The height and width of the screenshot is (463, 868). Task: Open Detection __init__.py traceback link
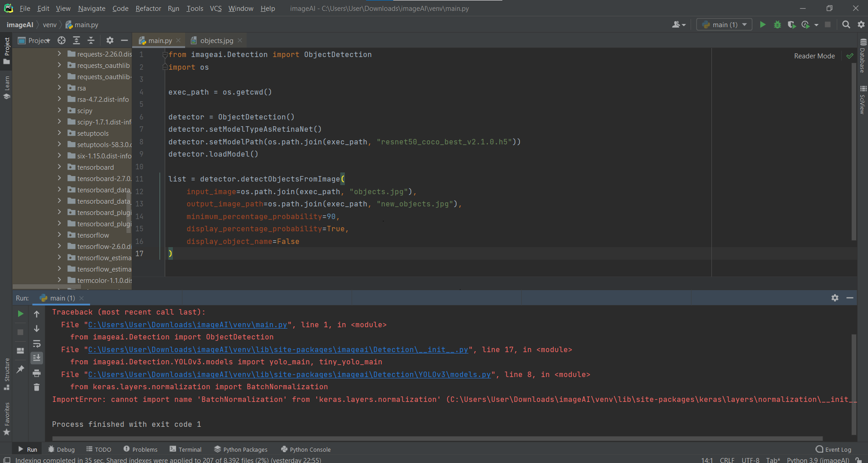pos(278,349)
